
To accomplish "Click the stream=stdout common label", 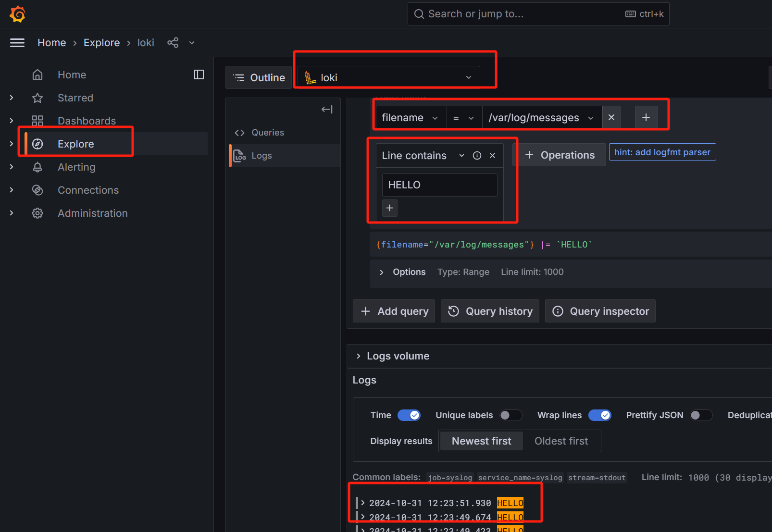I will [597, 478].
